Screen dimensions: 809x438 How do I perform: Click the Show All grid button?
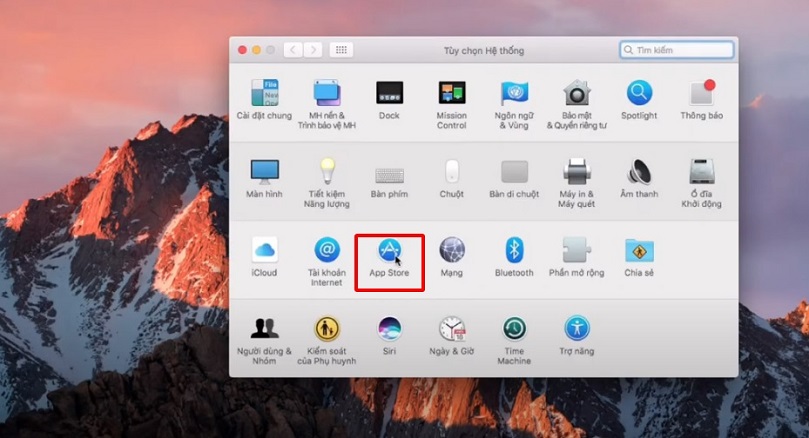341,50
